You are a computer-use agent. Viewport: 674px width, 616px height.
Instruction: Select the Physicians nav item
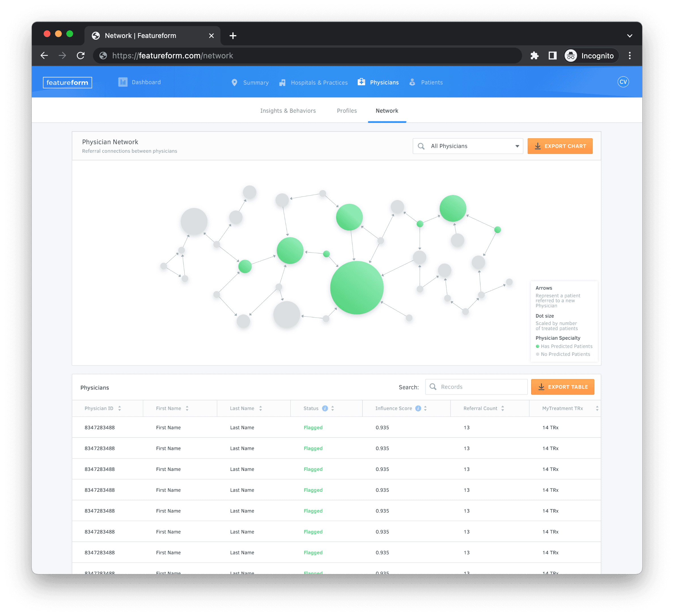[384, 82]
